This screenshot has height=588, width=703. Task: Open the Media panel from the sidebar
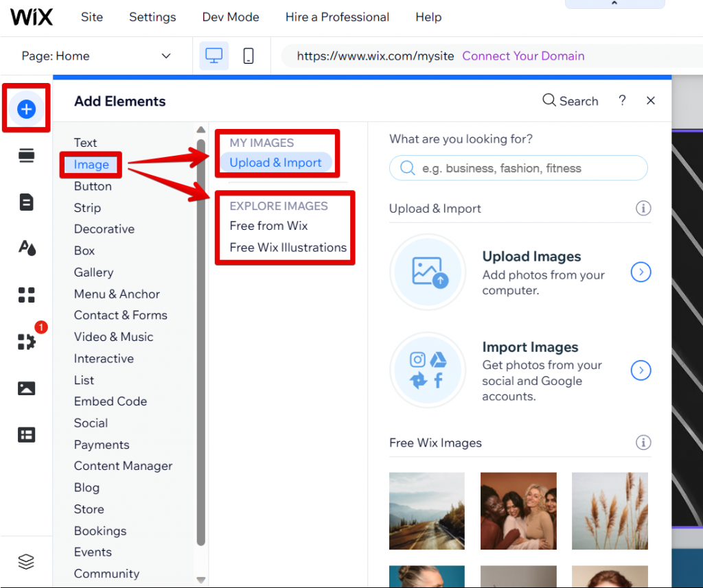[x=26, y=388]
